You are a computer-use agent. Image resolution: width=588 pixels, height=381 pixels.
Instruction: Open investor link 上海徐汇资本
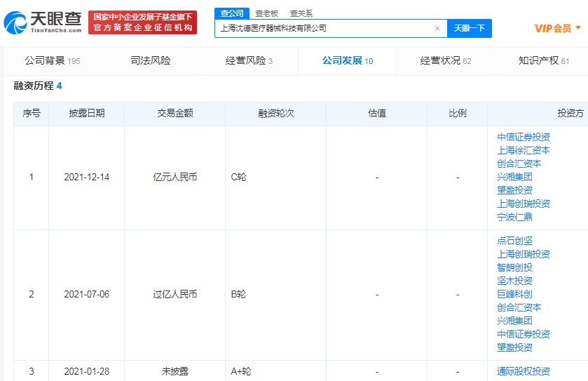coord(523,150)
